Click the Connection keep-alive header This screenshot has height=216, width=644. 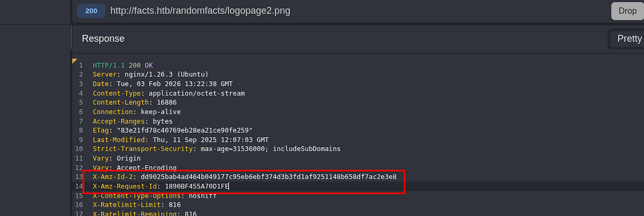[x=136, y=112]
